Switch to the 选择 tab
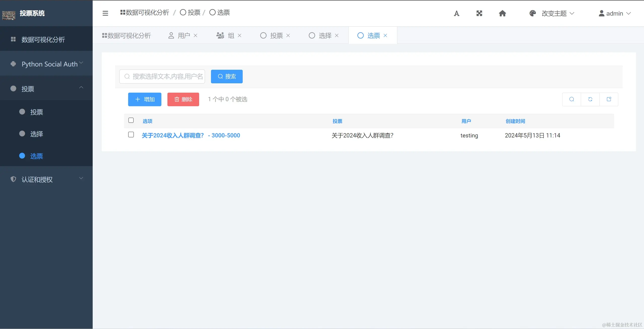The width and height of the screenshot is (644, 329). tap(325, 35)
